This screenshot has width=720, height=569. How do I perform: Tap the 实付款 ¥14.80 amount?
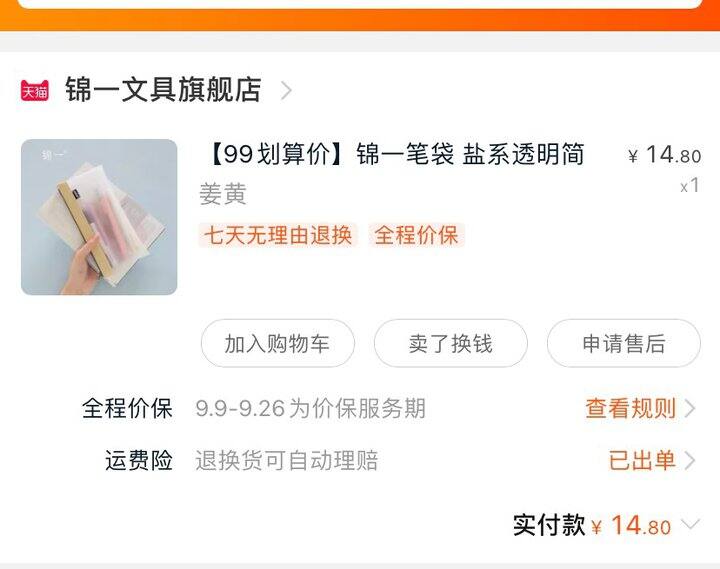point(631,525)
